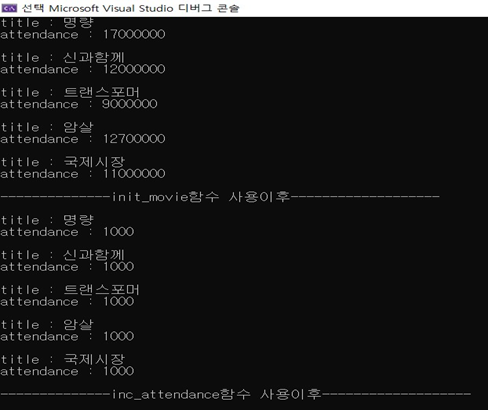Select '신과함께' title above attendance 12000000
The width and height of the screenshot is (488, 410).
[x=94, y=57]
